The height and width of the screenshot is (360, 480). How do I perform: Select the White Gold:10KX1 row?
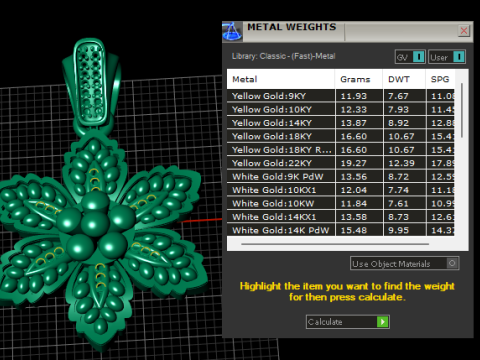pos(341,190)
